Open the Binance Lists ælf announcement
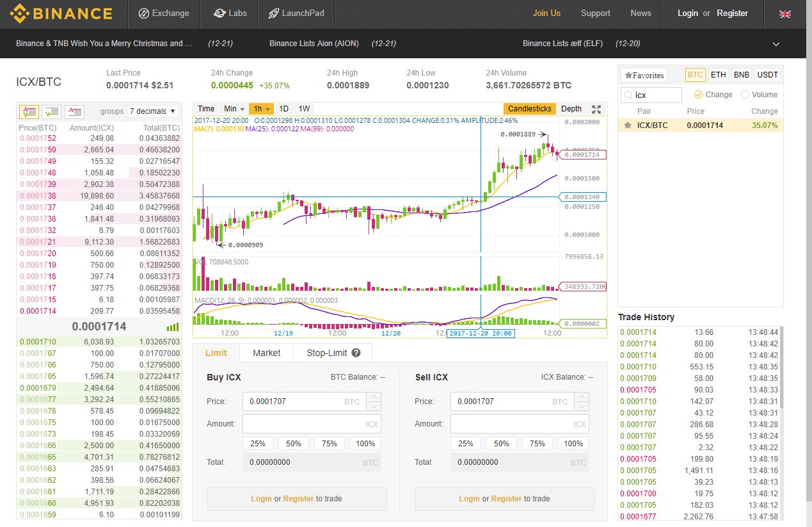Image resolution: width=812 pixels, height=527 pixels. (563, 44)
